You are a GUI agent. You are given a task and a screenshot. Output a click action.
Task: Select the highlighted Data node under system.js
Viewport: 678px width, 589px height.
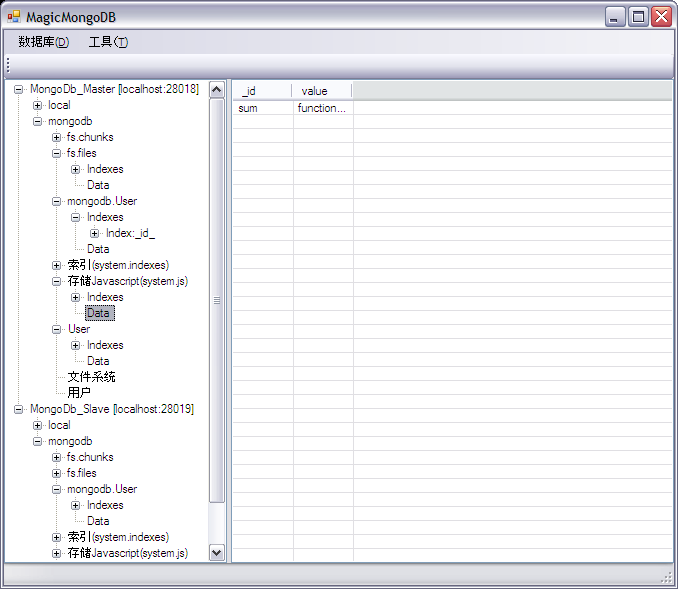coord(100,313)
